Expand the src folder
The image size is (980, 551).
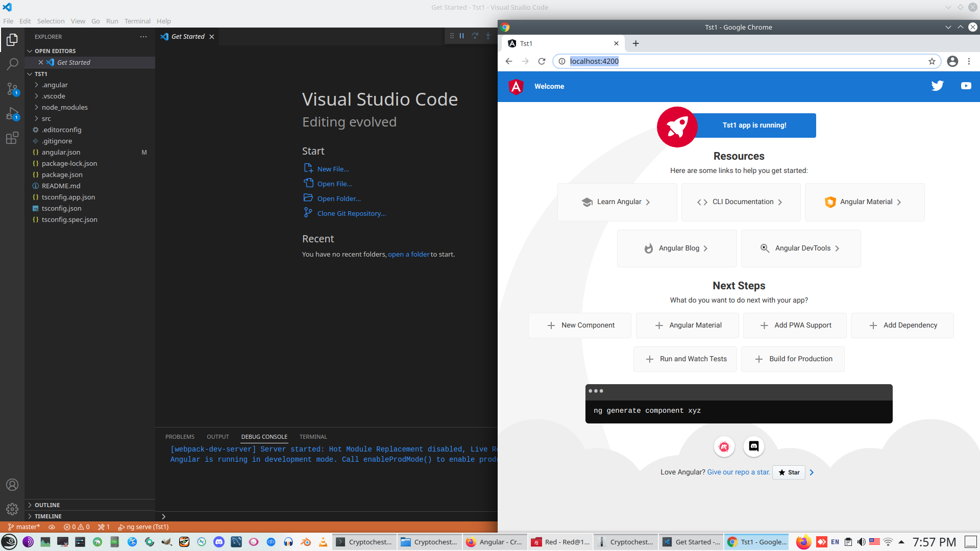(46, 118)
